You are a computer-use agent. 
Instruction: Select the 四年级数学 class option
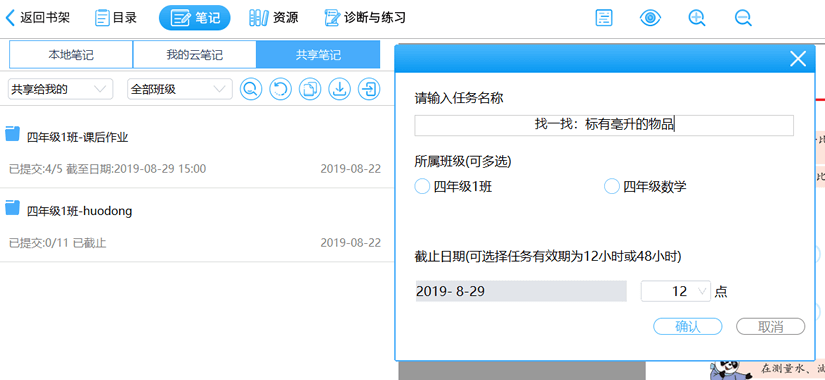pyautogui.click(x=645, y=186)
